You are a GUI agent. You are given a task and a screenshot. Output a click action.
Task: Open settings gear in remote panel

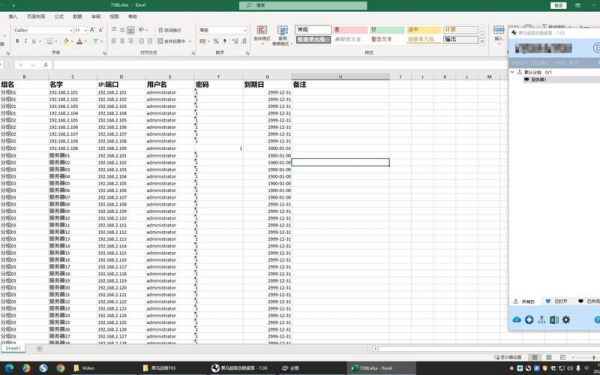coord(566,320)
